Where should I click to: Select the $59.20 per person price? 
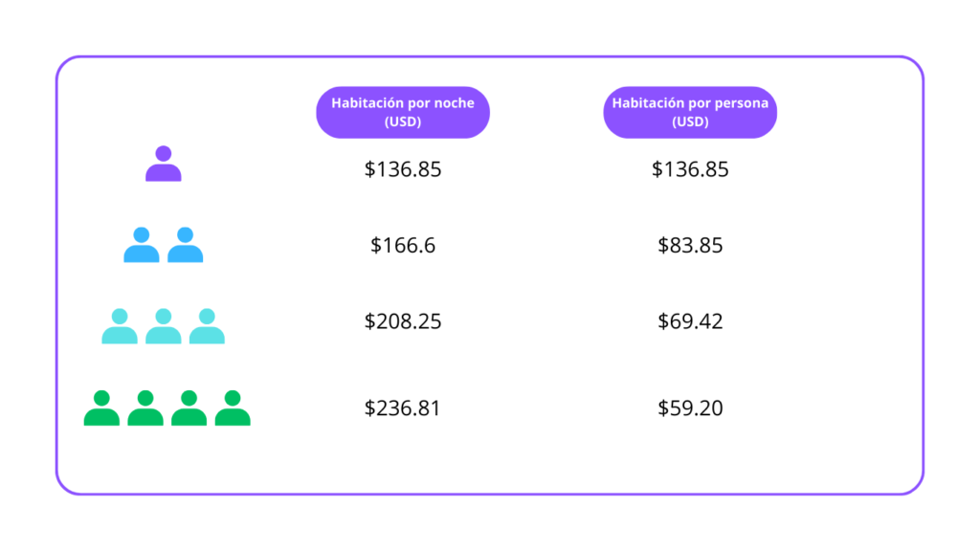click(690, 408)
